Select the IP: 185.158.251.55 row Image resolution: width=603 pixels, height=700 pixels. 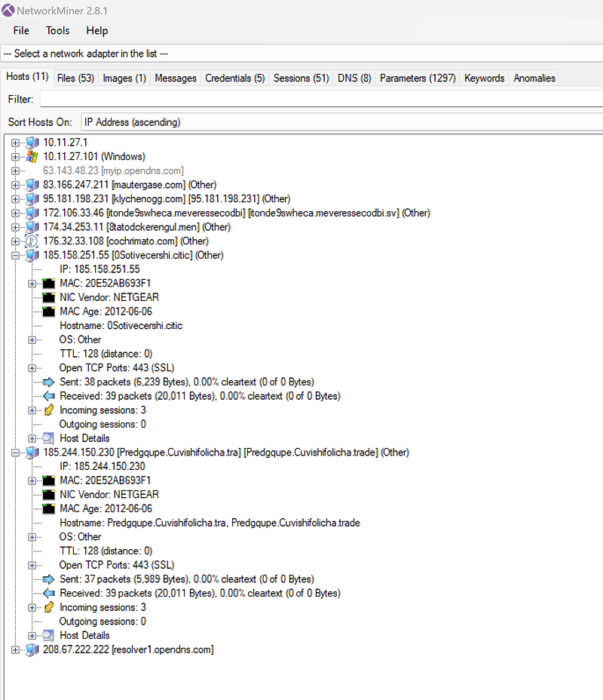tap(99, 269)
